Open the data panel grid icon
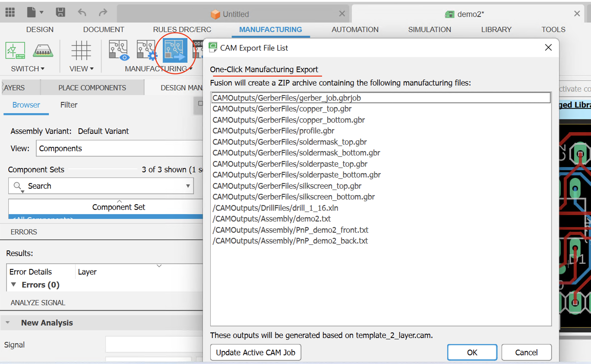The width and height of the screenshot is (591, 364). pyautogui.click(x=10, y=12)
